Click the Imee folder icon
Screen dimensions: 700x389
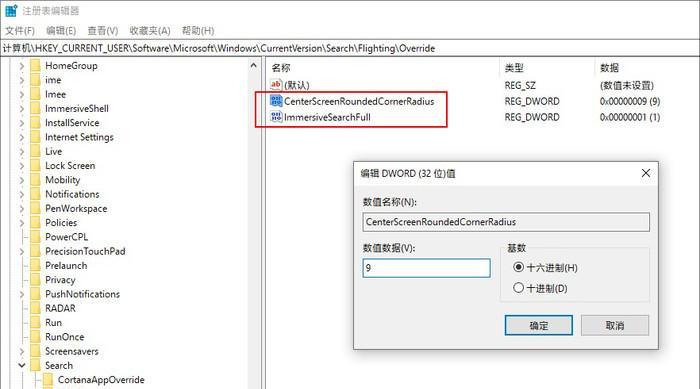coord(36,94)
